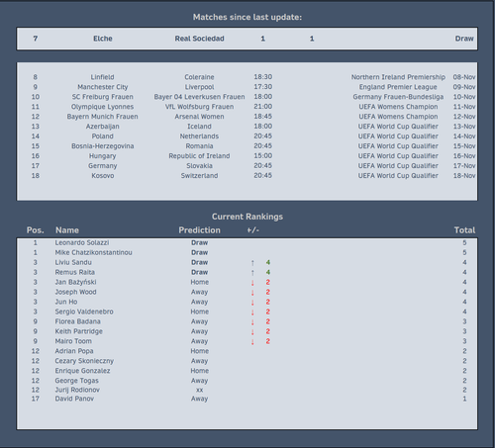495x448 pixels.
Task: Click Switzerland in fixture 18
Action: pos(199,176)
